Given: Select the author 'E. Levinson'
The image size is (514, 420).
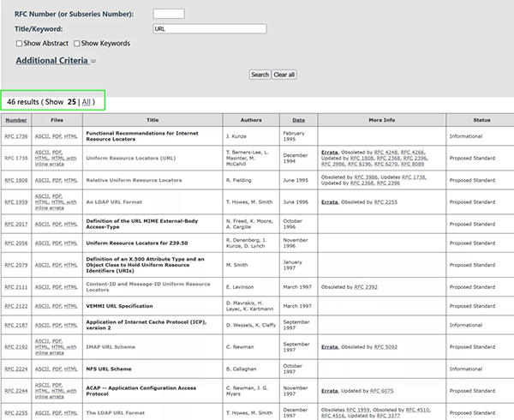Looking at the screenshot, I should (x=240, y=287).
